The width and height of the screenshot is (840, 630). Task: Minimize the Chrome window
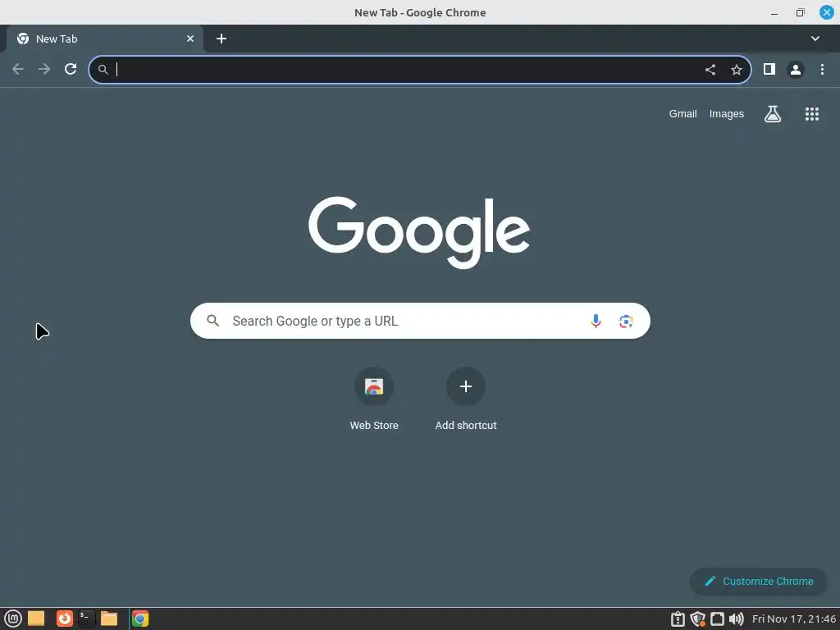click(774, 13)
